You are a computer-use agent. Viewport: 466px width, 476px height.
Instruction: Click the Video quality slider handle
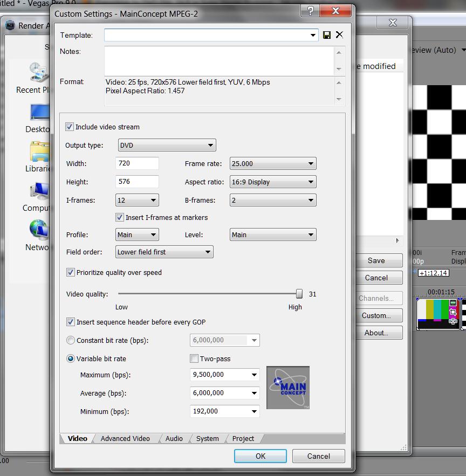click(x=299, y=294)
